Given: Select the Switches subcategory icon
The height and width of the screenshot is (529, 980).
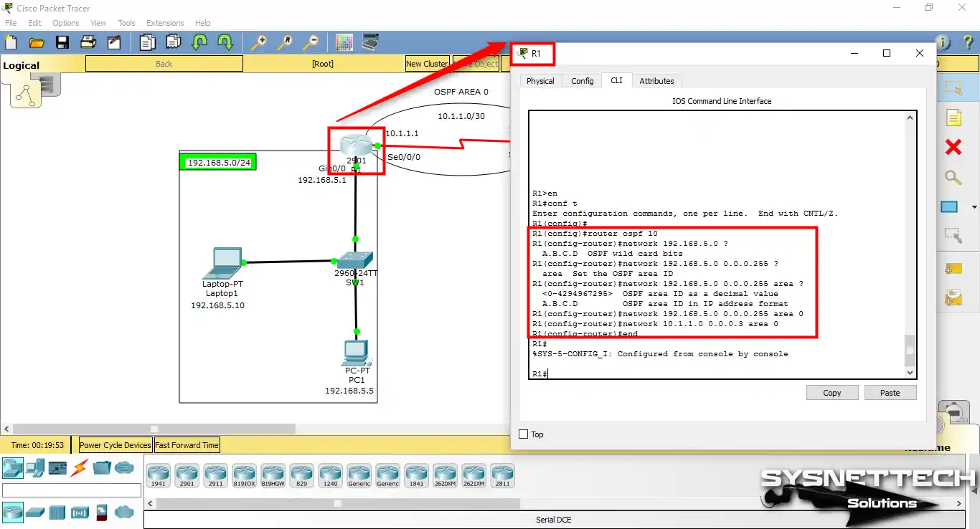Looking at the screenshot, I should point(35,512).
